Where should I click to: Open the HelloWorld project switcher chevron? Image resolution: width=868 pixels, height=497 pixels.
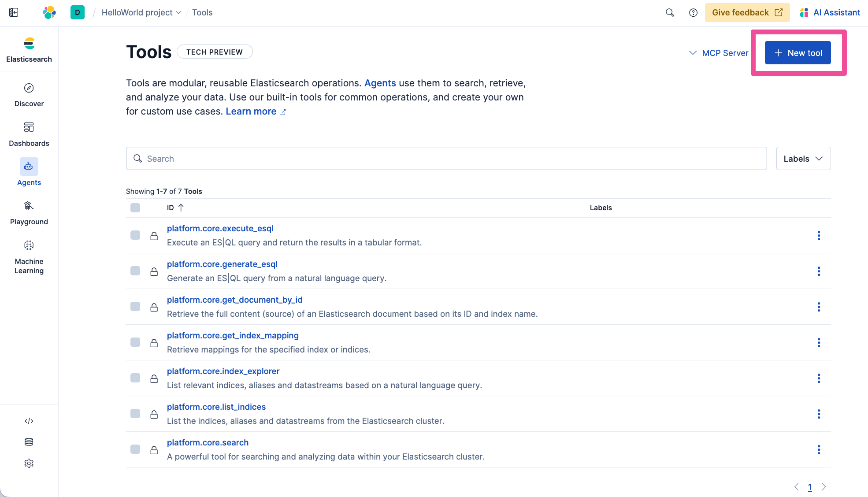178,12
